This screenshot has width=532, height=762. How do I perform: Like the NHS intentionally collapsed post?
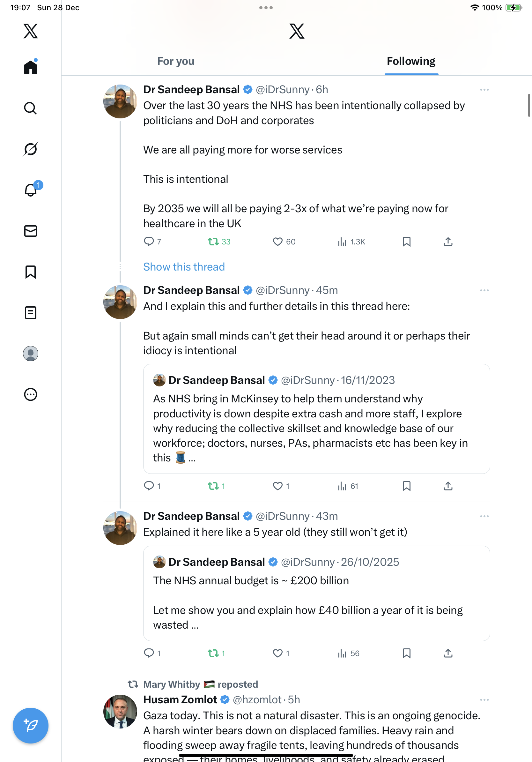click(277, 242)
